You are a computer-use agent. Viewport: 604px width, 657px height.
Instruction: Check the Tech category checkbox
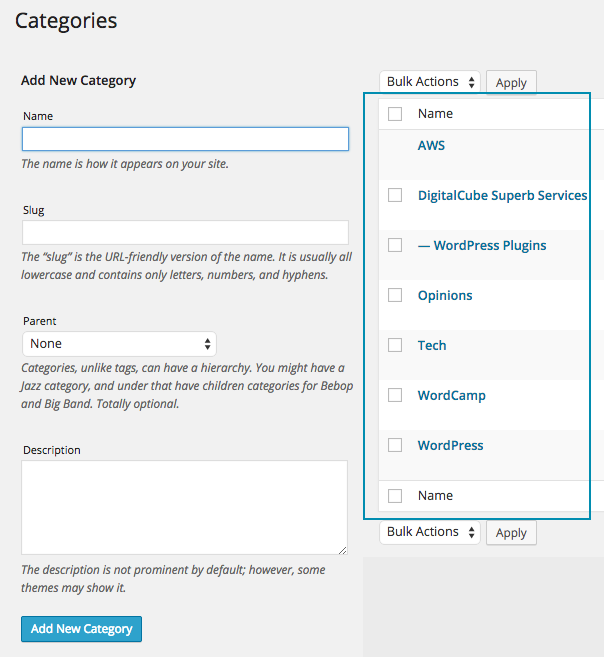[x=395, y=345]
